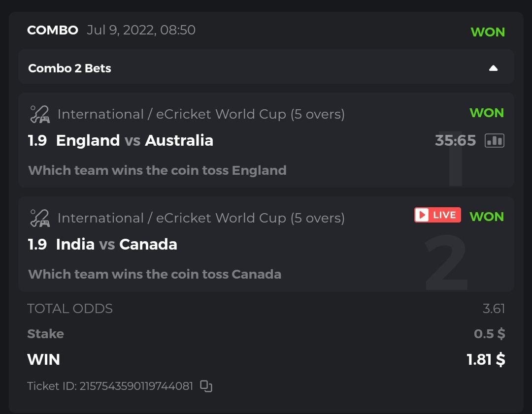Click the Combo 2 Bets header

point(69,68)
